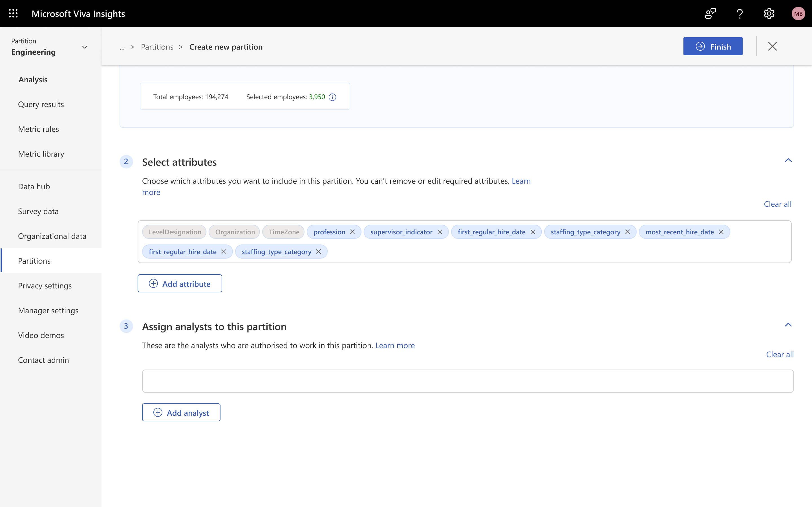Remove the most_recent_hire_date attribute tag

pyautogui.click(x=721, y=232)
